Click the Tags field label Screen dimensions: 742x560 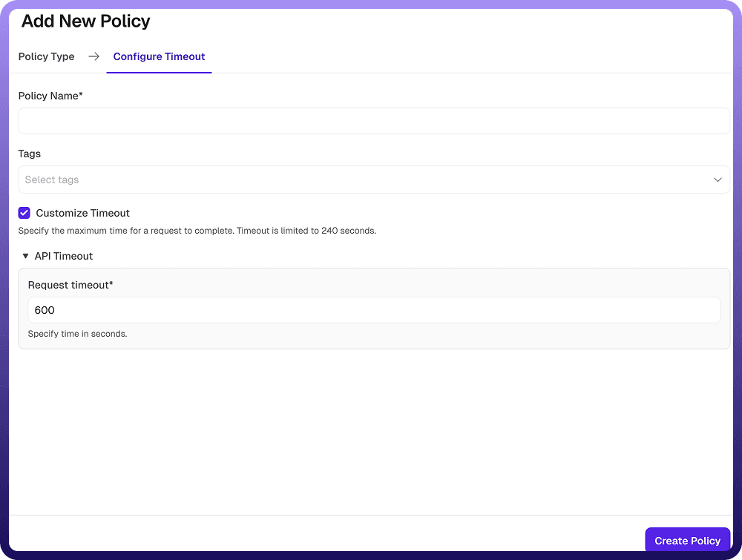point(30,154)
